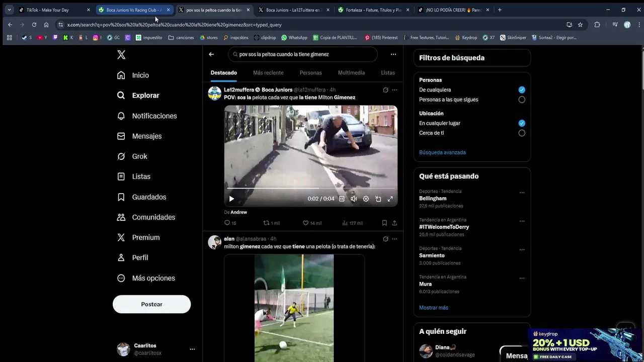644x362 pixels.
Task: Open Perfil from the sidebar
Action: tap(132, 257)
